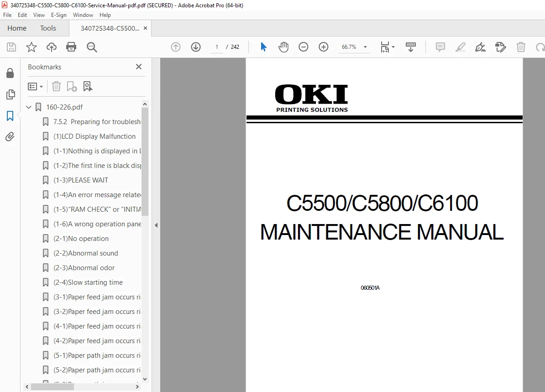Switch to the Home tab

pos(17,28)
